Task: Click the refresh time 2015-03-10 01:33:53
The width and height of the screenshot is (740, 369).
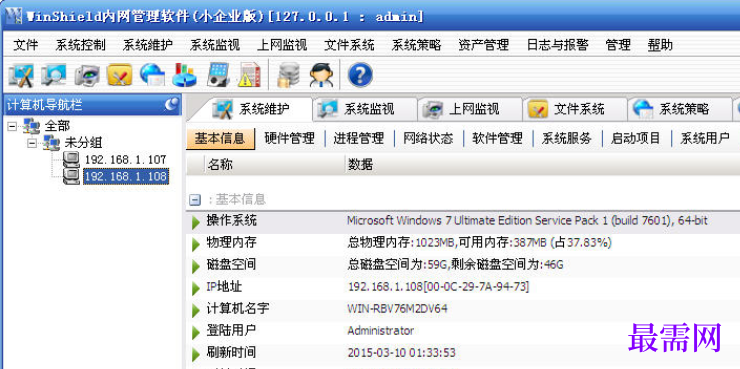Action: pos(402,353)
